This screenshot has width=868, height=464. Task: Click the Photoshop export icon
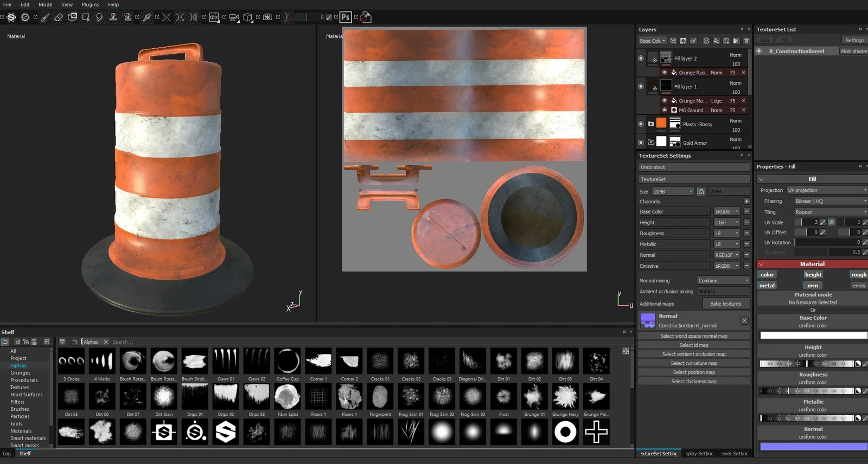345,17
